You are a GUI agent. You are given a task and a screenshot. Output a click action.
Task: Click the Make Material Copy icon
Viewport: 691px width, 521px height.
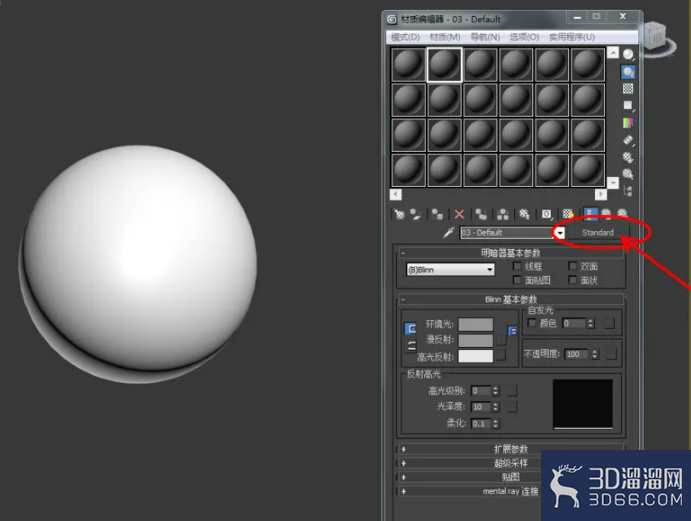click(x=481, y=214)
